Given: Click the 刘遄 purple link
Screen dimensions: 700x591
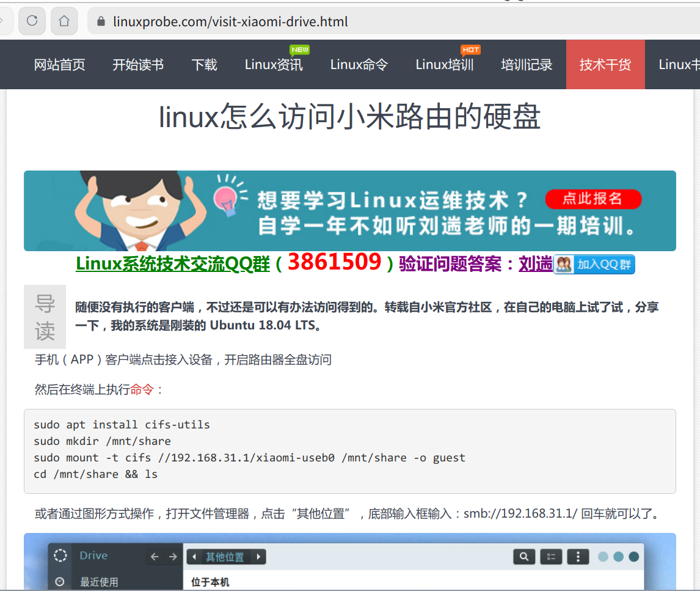Looking at the screenshot, I should coord(535,264).
